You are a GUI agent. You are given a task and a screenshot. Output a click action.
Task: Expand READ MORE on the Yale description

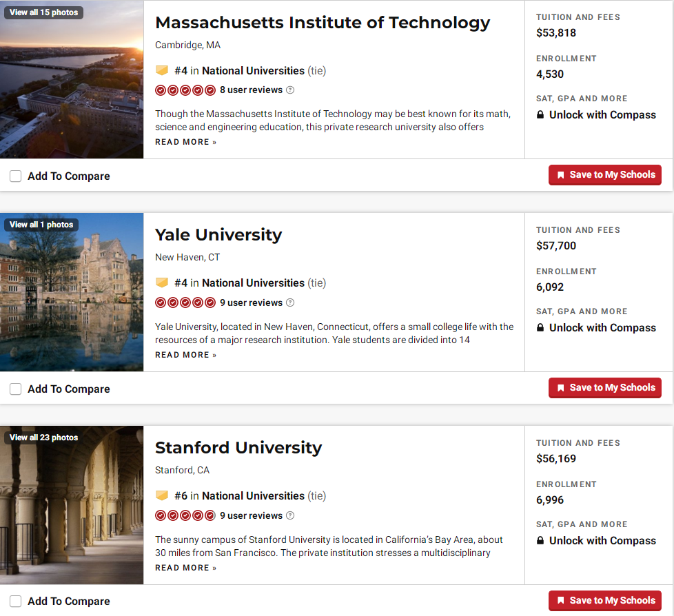coord(185,355)
